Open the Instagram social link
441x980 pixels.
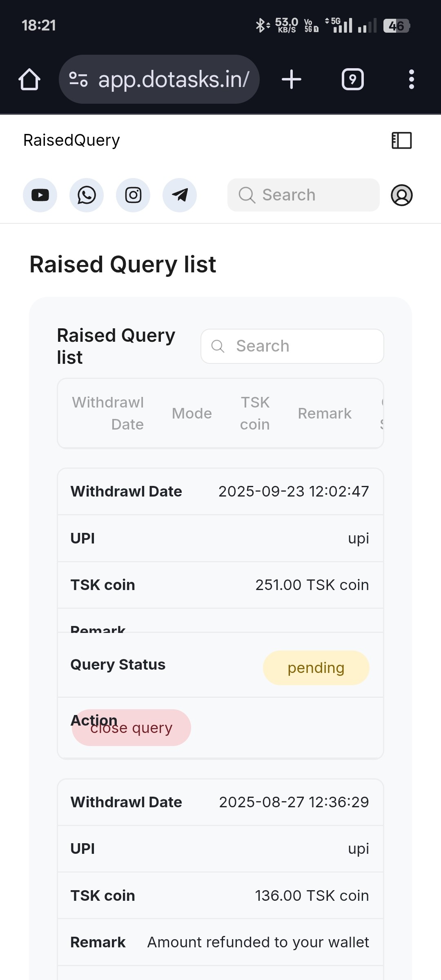(133, 195)
